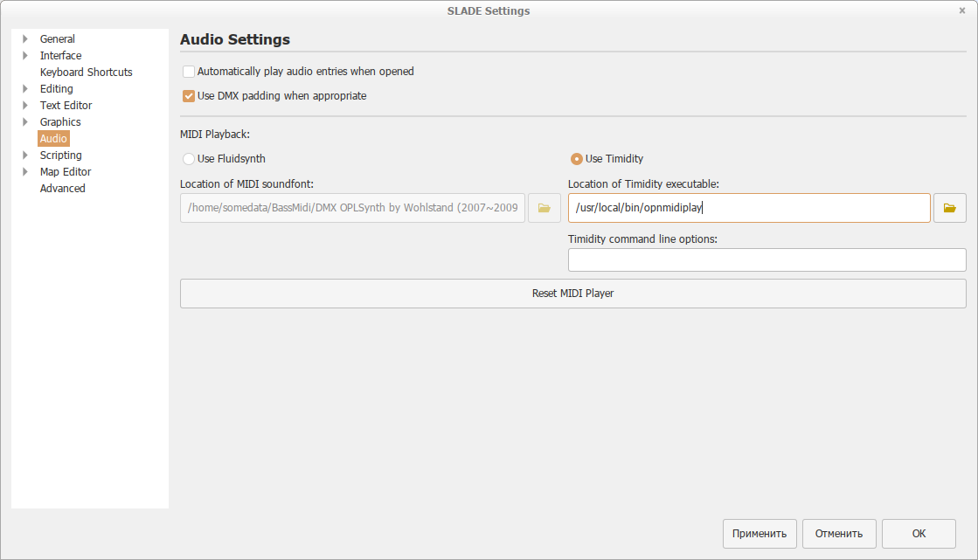Click the Отменить (Cancel) button
Image resolution: width=978 pixels, height=560 pixels.
tap(838, 534)
